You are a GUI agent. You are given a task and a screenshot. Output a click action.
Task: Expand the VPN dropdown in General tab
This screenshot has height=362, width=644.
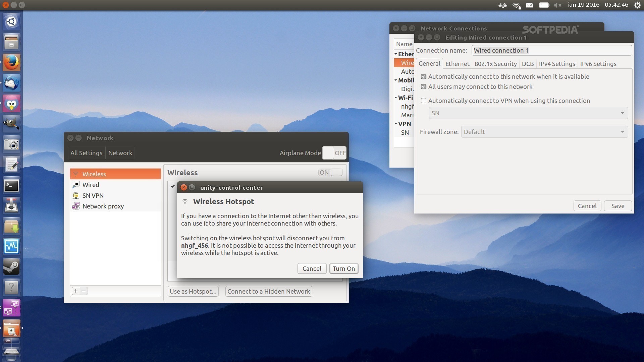622,113
